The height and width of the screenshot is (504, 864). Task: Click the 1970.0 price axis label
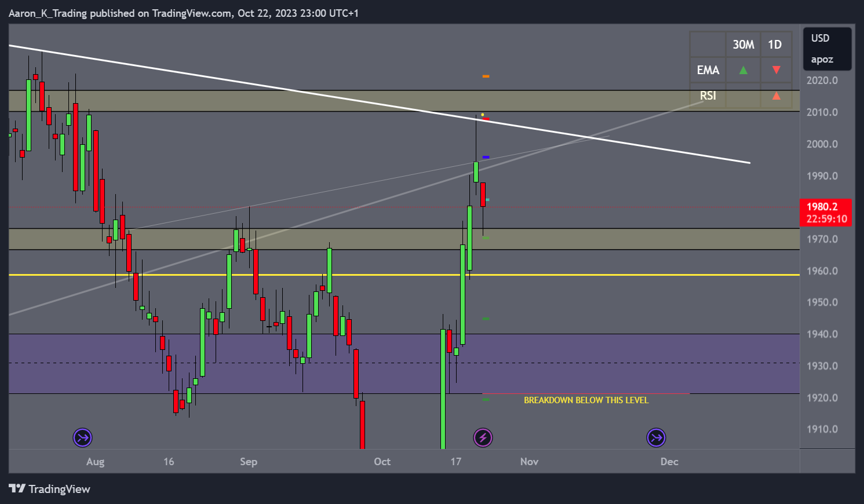click(822, 239)
